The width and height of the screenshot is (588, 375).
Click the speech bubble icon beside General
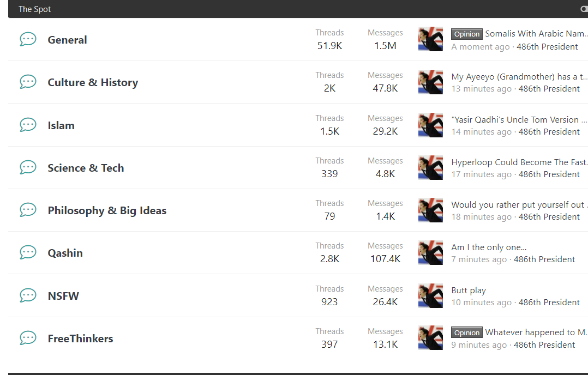[x=28, y=39]
